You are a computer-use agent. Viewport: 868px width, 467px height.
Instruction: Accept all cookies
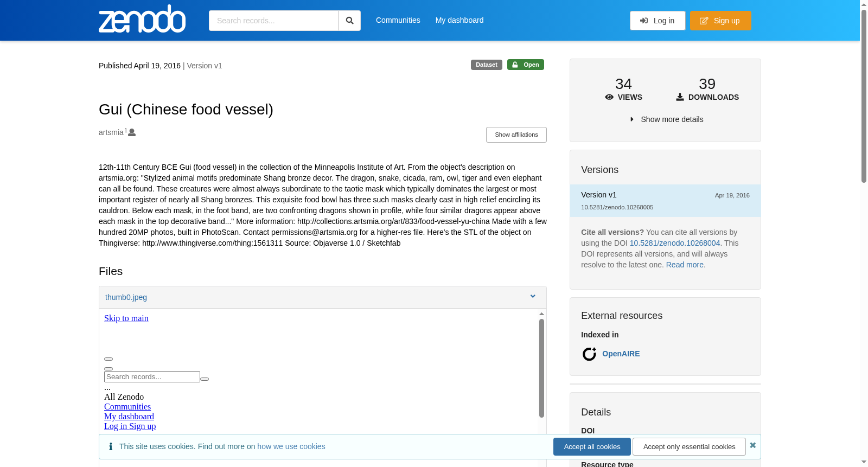[x=592, y=447]
